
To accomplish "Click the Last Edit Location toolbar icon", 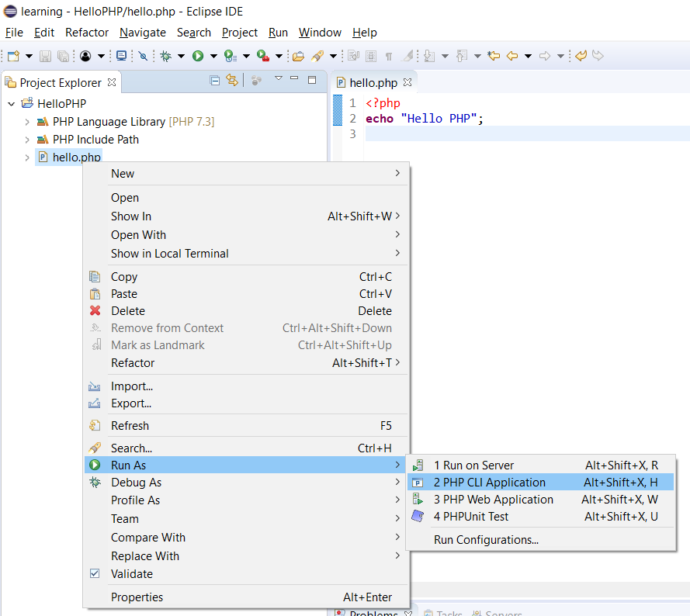I will pyautogui.click(x=494, y=56).
